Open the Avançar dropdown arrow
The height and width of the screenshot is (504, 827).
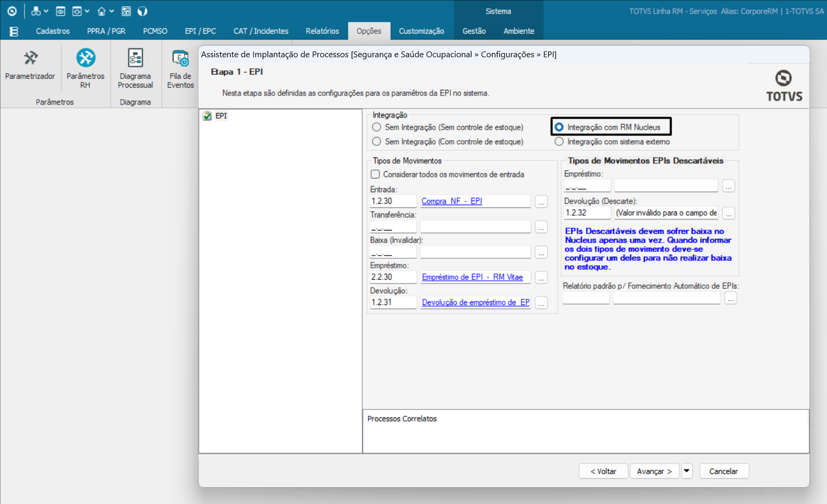click(x=687, y=471)
